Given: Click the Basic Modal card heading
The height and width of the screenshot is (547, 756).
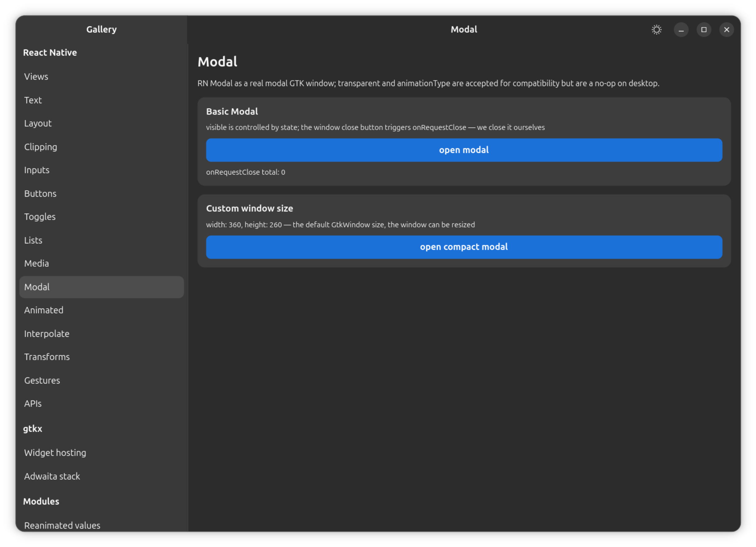Looking at the screenshot, I should click(x=232, y=111).
